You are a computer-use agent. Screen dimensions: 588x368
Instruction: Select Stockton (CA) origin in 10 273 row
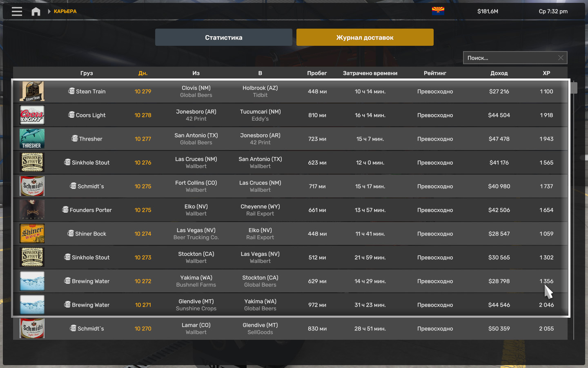(x=196, y=254)
